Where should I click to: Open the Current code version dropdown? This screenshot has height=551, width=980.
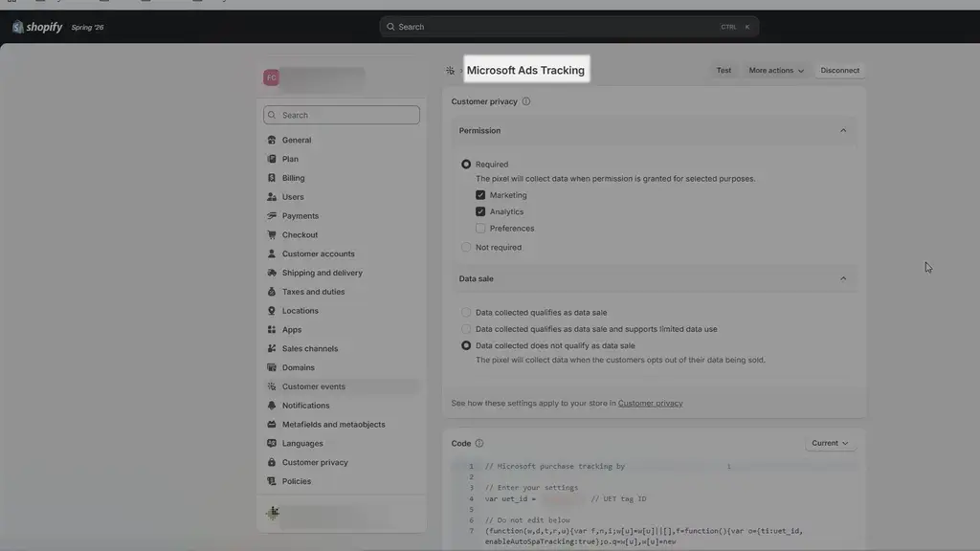(x=830, y=443)
